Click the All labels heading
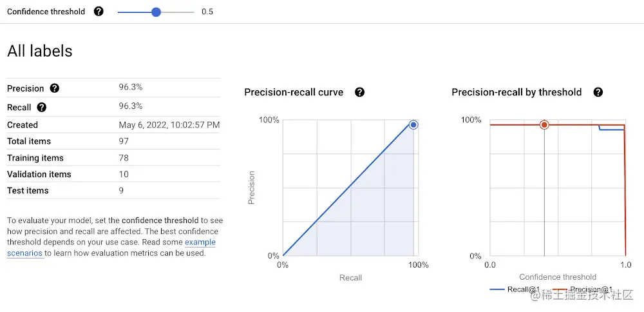Viewport: 644px width, 312px height. coord(40,51)
